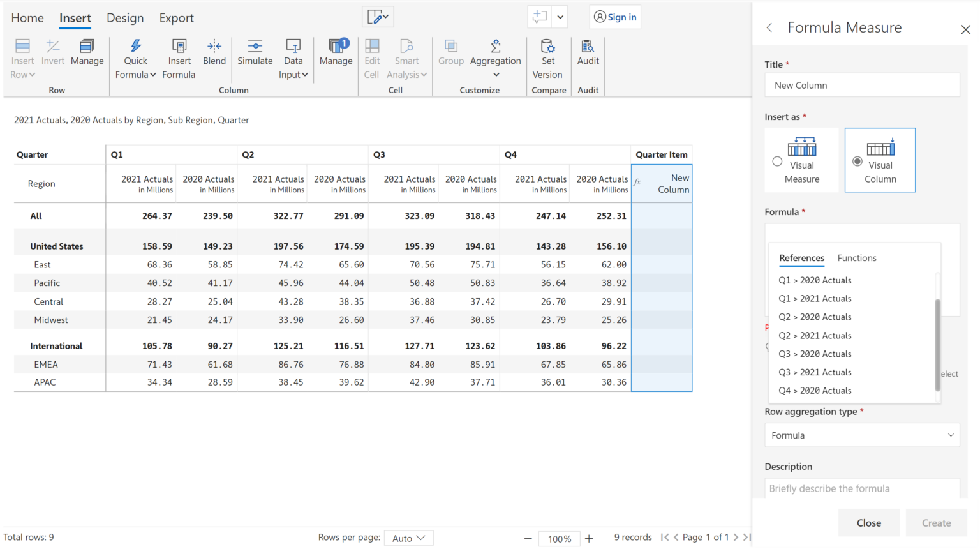Click the Title field containing New Column
The width and height of the screenshot is (980, 549).
coord(862,84)
